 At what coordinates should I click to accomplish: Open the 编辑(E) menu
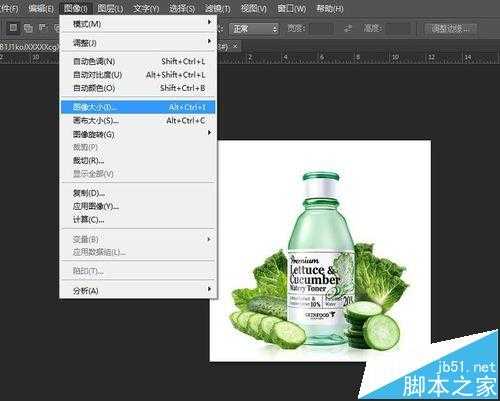coord(41,8)
